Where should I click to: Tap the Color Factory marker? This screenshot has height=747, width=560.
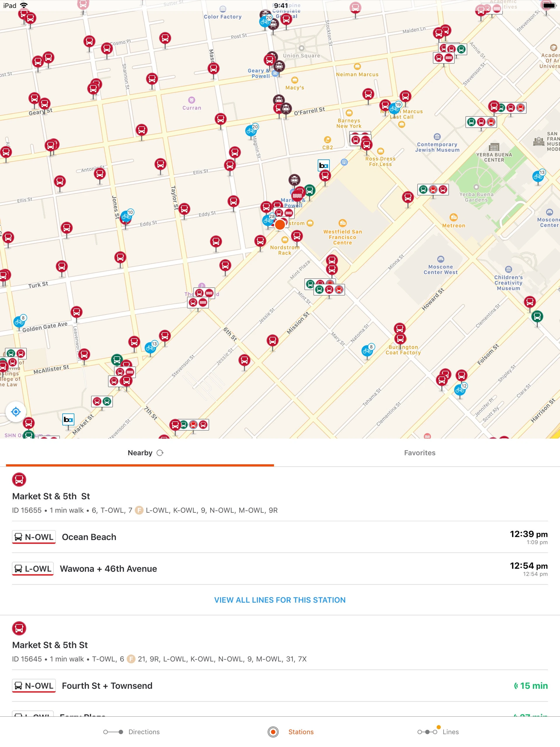coord(223,9)
